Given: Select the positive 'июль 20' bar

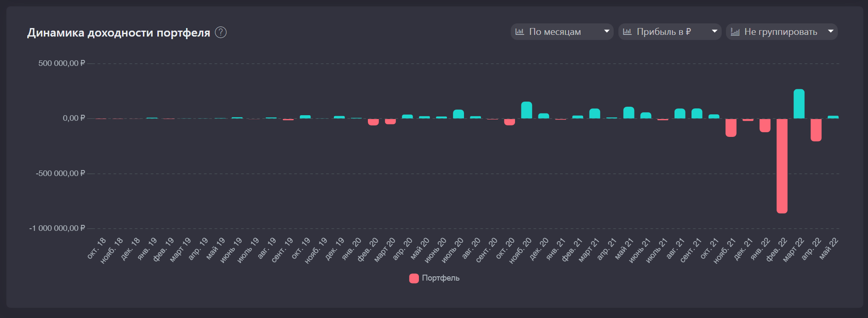Looking at the screenshot, I should pos(458,114).
